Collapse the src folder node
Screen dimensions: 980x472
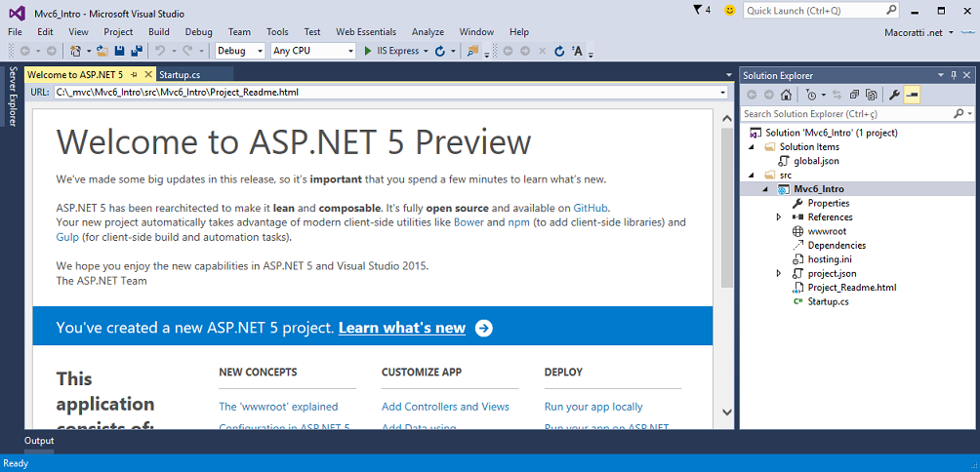tap(753, 175)
